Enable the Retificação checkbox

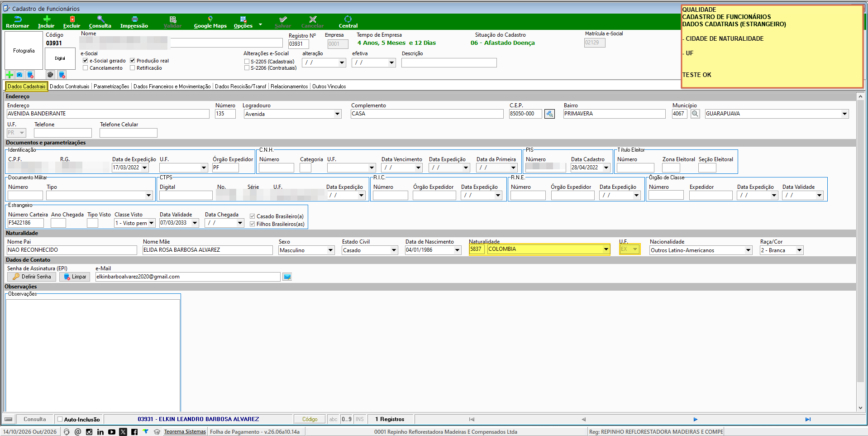point(132,68)
